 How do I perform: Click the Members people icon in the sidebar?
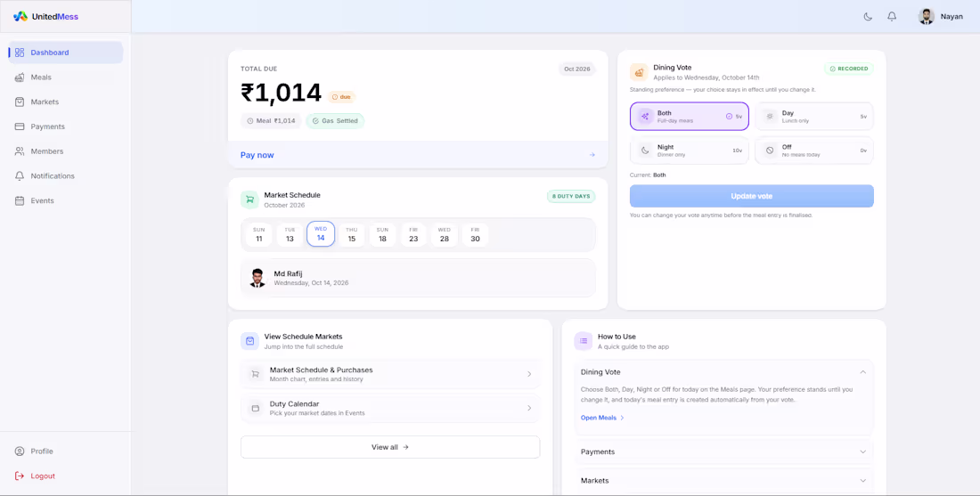20,151
